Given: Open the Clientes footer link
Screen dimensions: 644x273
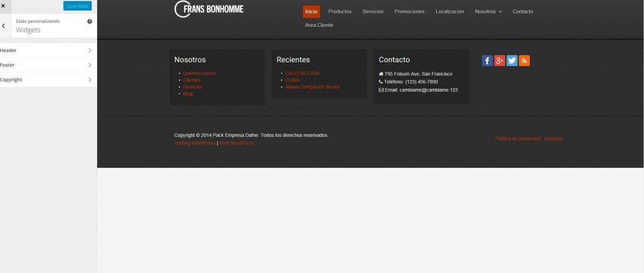Looking at the screenshot, I should pos(191,80).
